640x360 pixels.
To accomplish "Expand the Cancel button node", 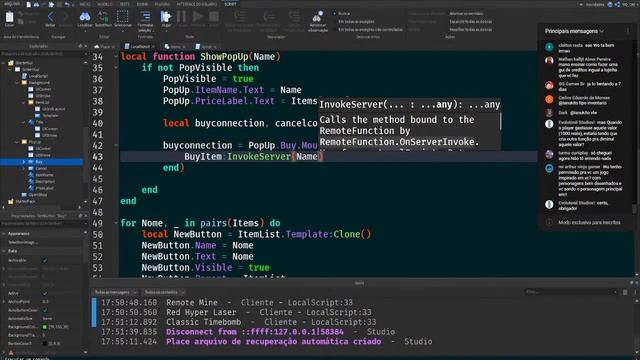I will point(24,168).
